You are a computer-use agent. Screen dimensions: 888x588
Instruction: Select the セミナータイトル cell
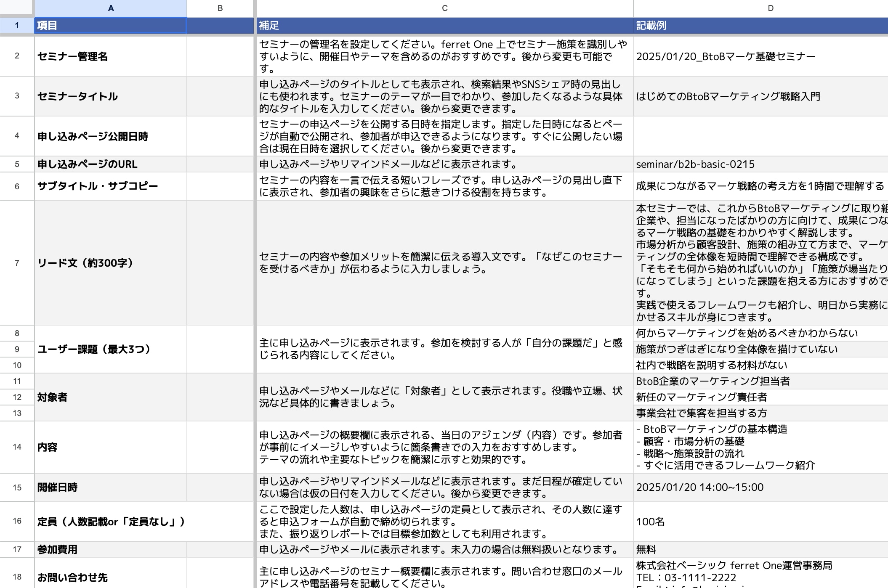(110, 96)
